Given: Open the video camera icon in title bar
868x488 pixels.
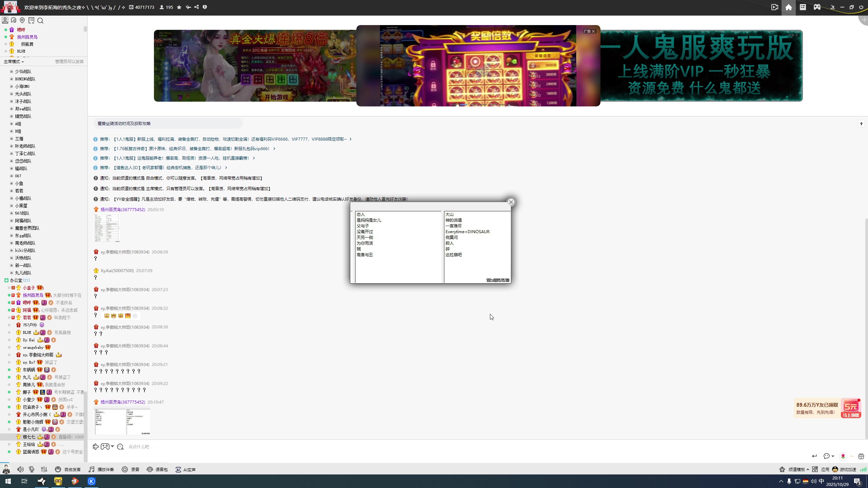Looking at the screenshot, I should pyautogui.click(x=774, y=7).
